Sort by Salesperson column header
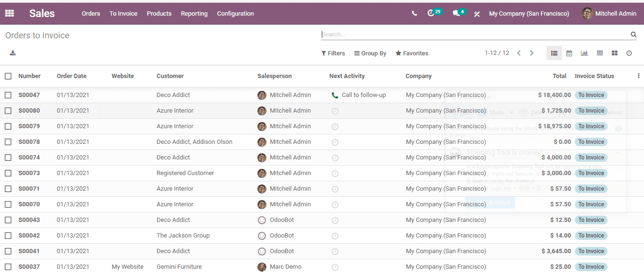The width and height of the screenshot is (644, 273). click(x=274, y=76)
